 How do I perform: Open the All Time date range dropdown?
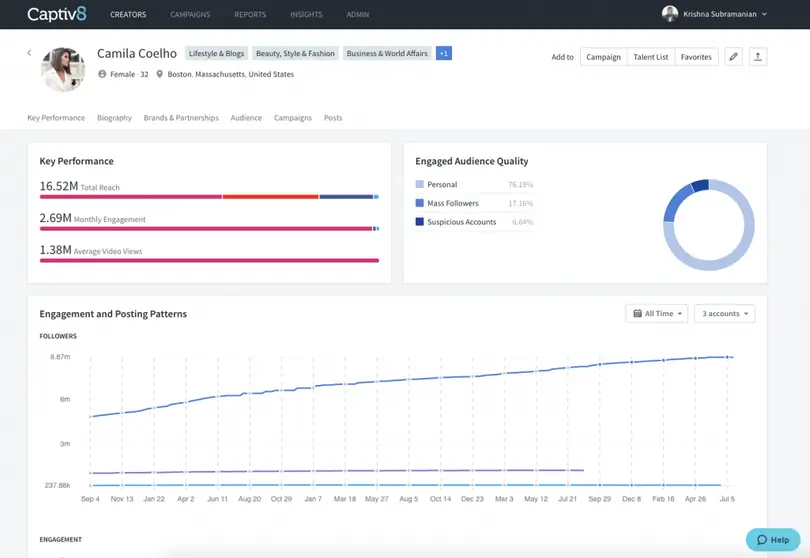click(x=657, y=314)
